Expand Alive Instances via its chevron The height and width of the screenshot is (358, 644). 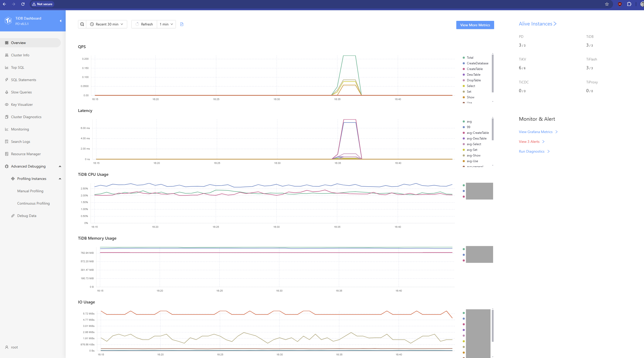click(x=555, y=24)
